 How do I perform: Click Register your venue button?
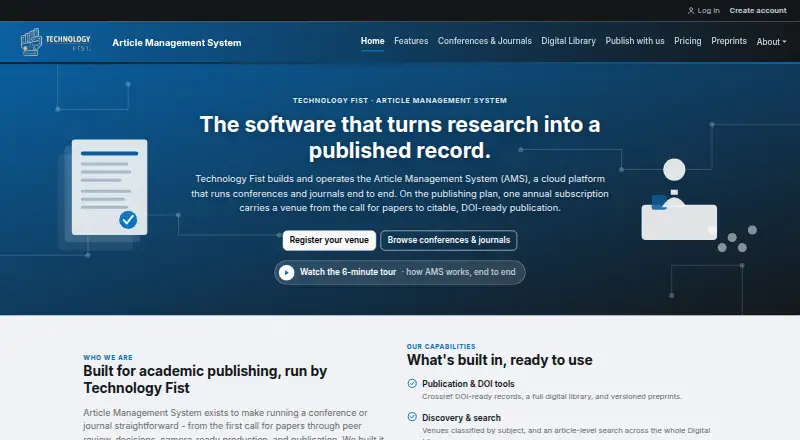[x=329, y=240]
